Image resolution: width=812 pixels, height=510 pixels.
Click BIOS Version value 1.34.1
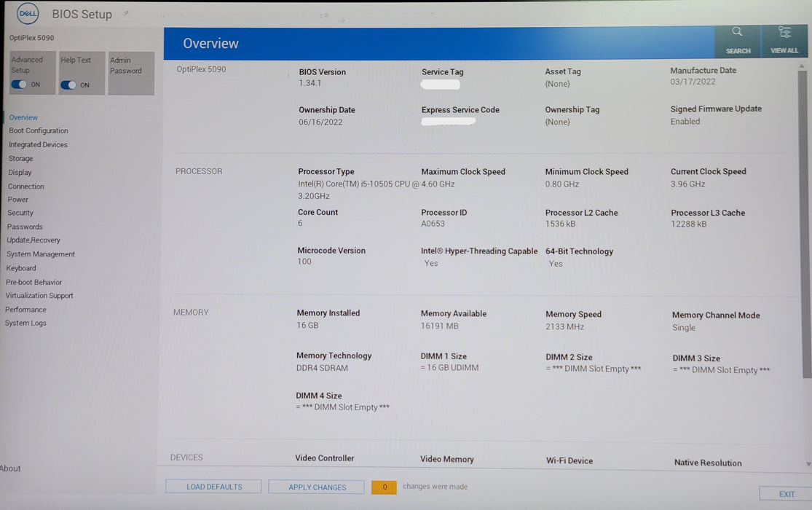pyautogui.click(x=310, y=83)
